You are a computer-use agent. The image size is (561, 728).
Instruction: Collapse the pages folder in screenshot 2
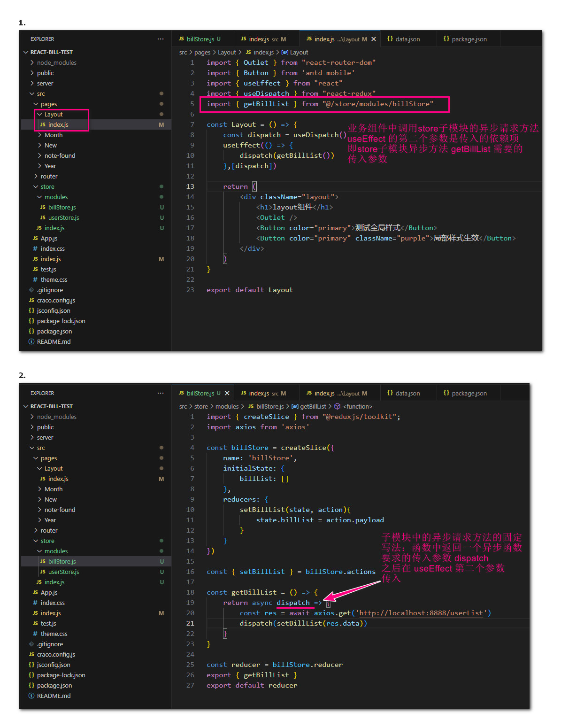pos(36,458)
